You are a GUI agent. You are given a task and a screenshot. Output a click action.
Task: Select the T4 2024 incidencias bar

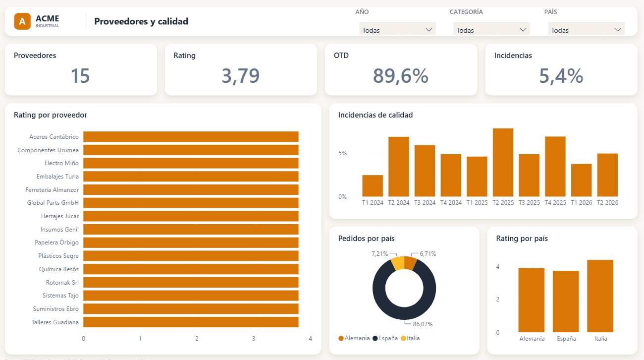(451, 176)
